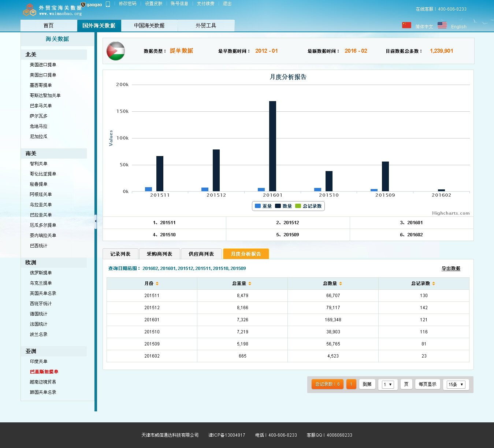Open 阿根廷关单 in sidebar
The width and height of the screenshot is (494, 448).
click(41, 195)
